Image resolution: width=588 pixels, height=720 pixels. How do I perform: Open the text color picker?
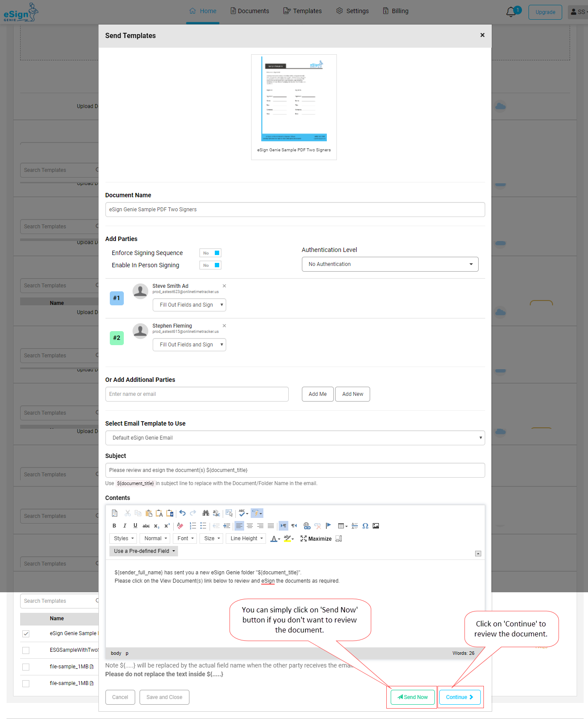(275, 538)
